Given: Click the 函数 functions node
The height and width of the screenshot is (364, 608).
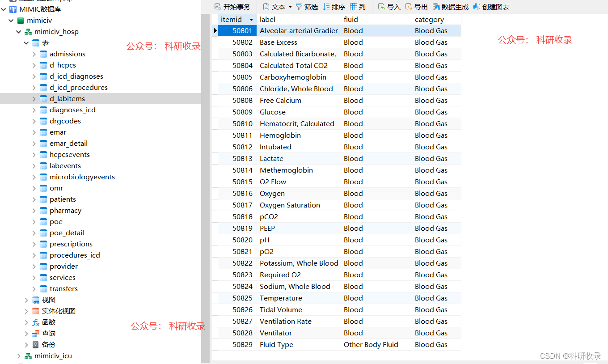Looking at the screenshot, I should tap(50, 322).
